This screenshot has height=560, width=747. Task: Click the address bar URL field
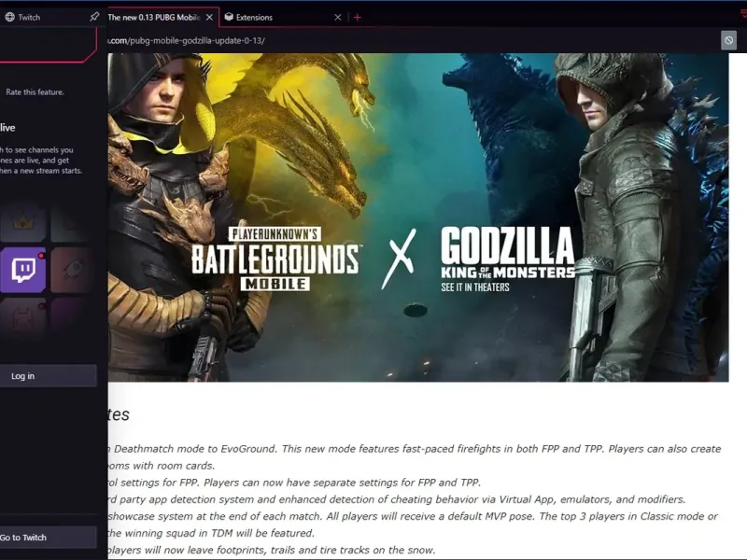410,41
